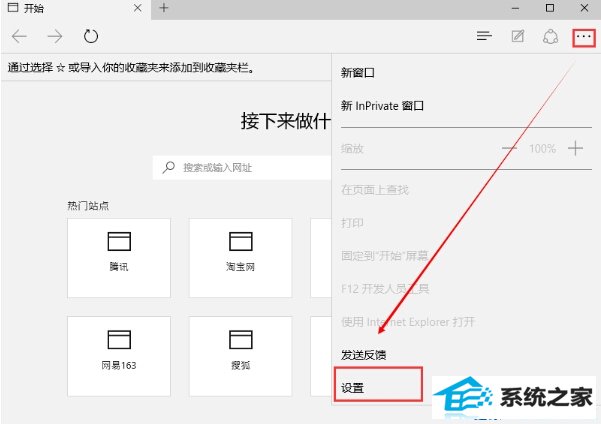
Task: Go back with the back arrow
Action: click(x=19, y=37)
